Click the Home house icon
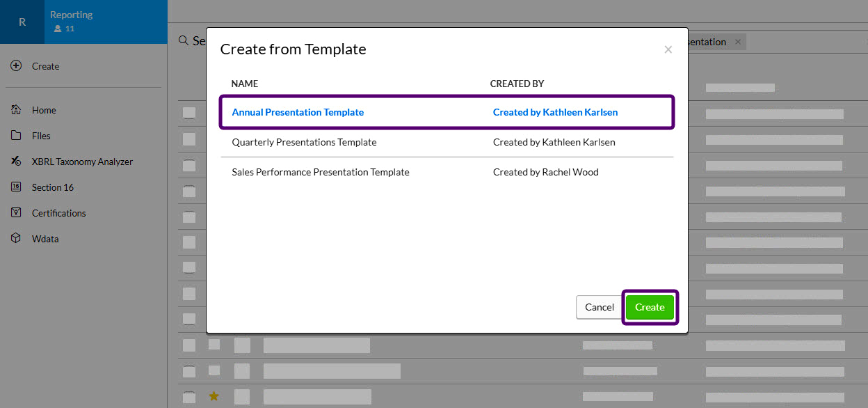The image size is (868, 408). [x=16, y=110]
